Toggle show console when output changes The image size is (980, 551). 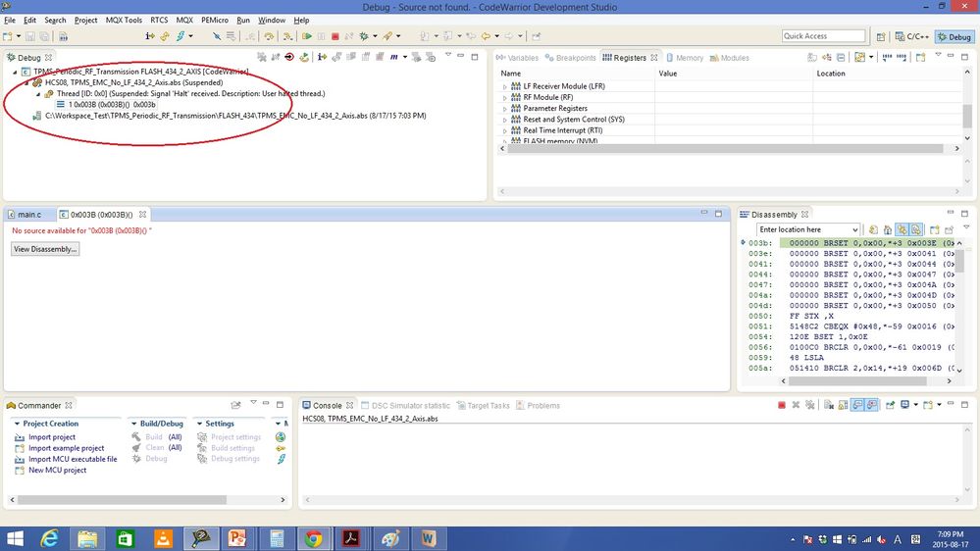pos(857,405)
